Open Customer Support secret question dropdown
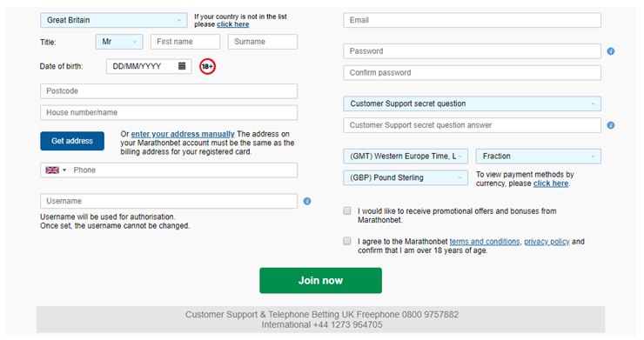 point(472,103)
